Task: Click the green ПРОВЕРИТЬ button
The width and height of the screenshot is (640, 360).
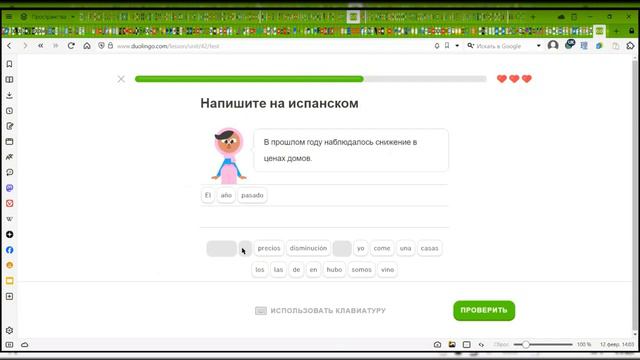Action: tap(484, 310)
